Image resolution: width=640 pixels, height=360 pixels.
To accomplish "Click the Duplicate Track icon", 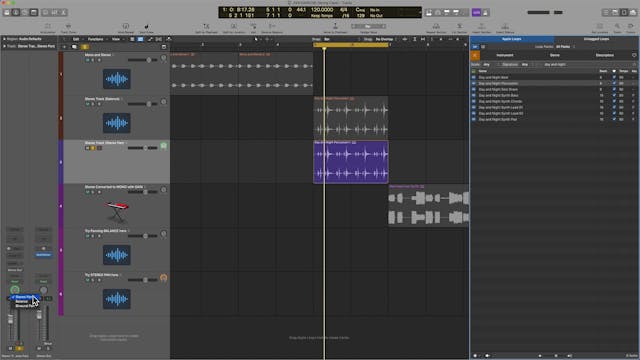I will click(x=74, y=47).
